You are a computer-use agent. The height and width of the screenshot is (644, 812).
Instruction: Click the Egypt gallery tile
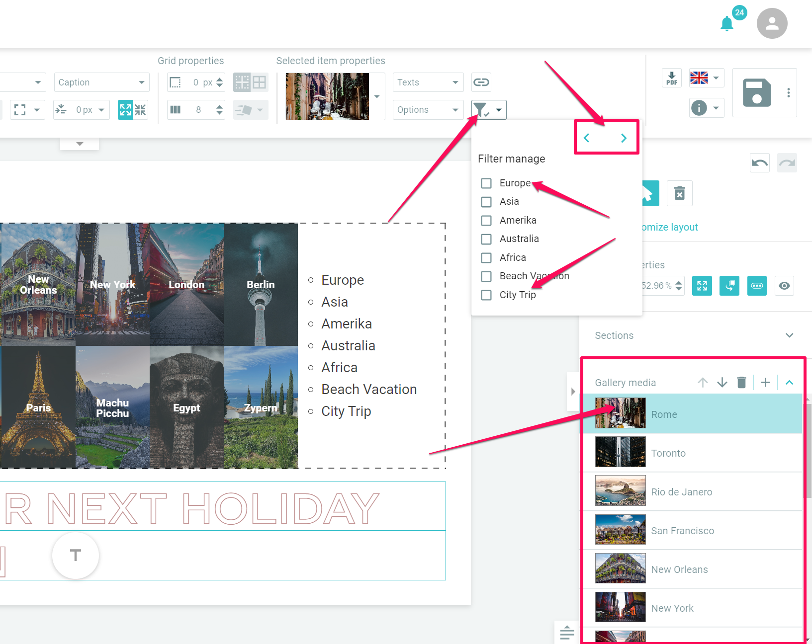[186, 407]
